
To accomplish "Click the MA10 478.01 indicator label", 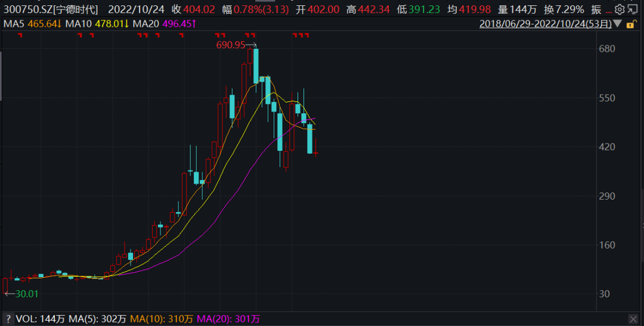I will [98, 24].
